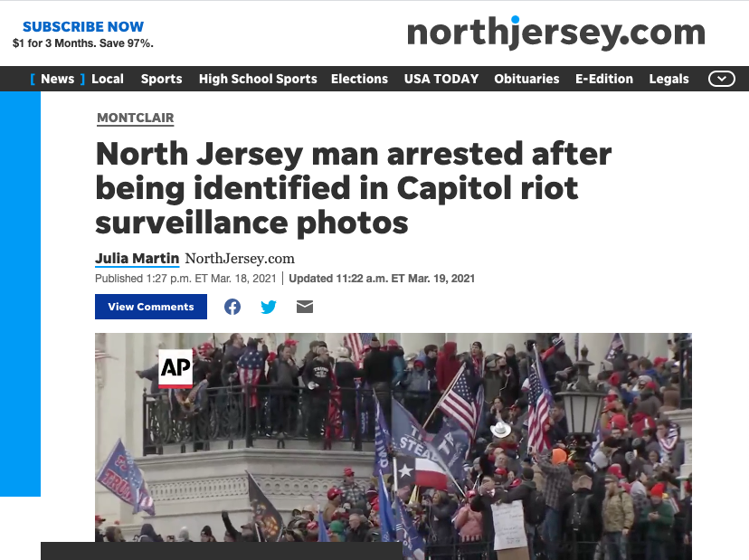
Task: Expand the navigation more-sections chevron
Action: tap(721, 79)
